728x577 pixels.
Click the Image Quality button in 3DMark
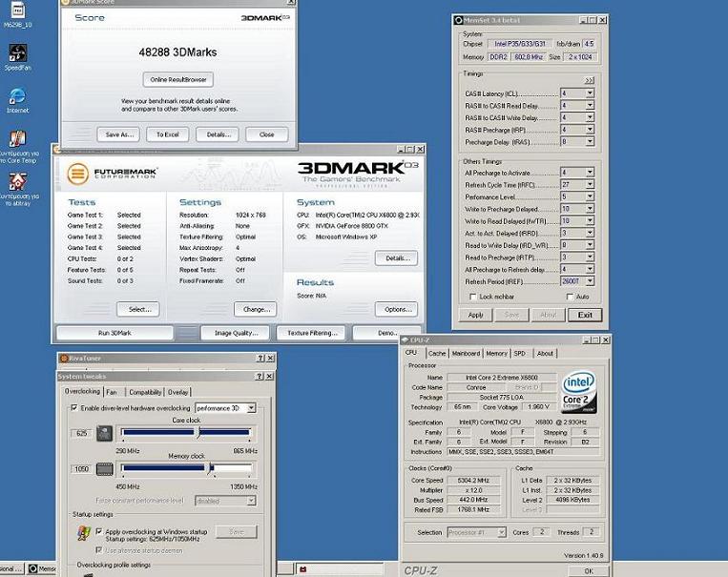click(x=236, y=333)
